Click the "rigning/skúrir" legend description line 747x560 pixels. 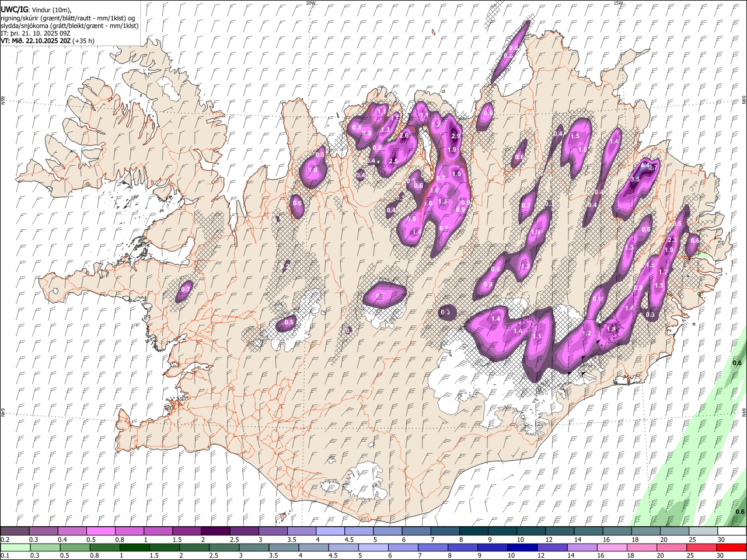coord(68,18)
